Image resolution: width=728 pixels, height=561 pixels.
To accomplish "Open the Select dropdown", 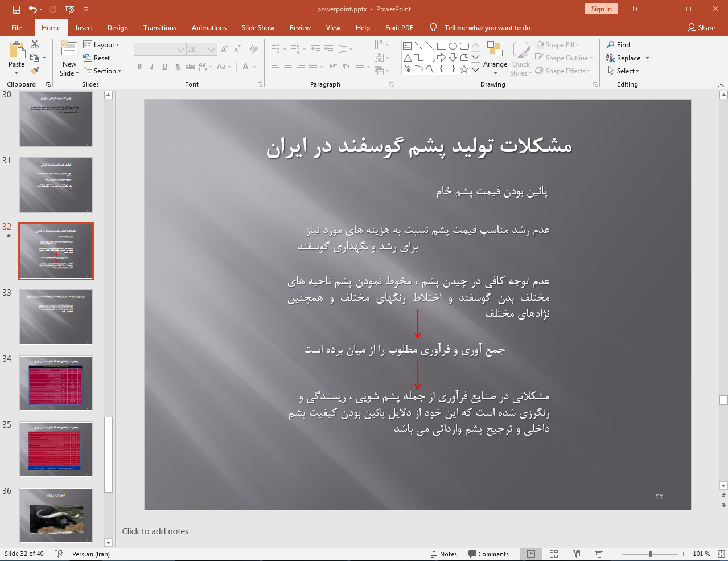I will [x=623, y=71].
